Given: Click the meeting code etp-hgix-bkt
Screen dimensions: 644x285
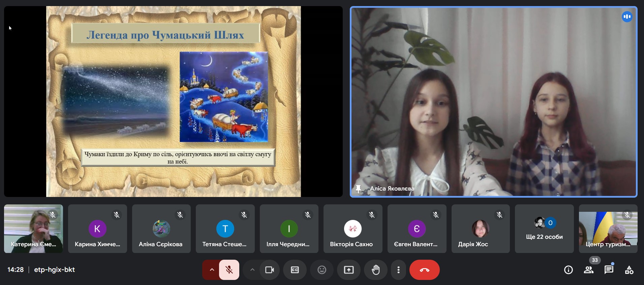Looking at the screenshot, I should (x=54, y=270).
